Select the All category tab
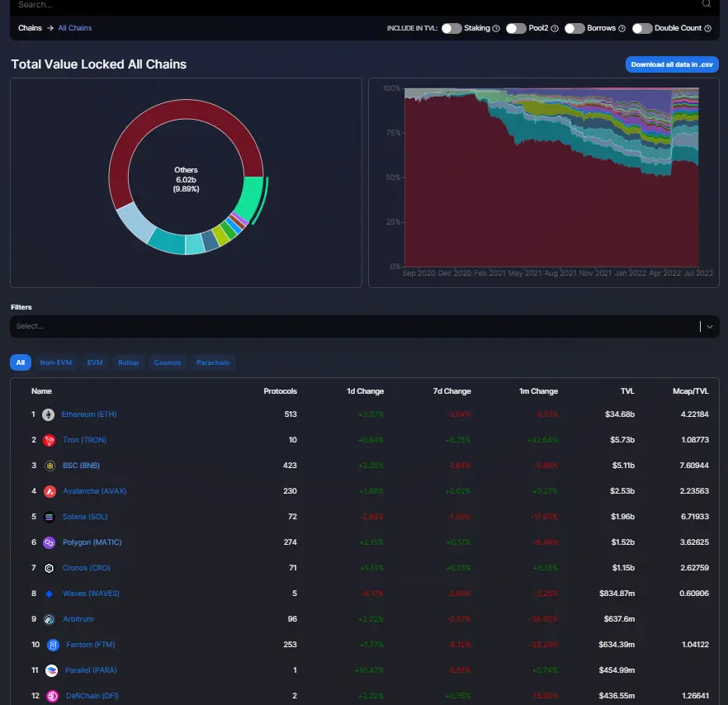This screenshot has height=705, width=728. tap(21, 362)
